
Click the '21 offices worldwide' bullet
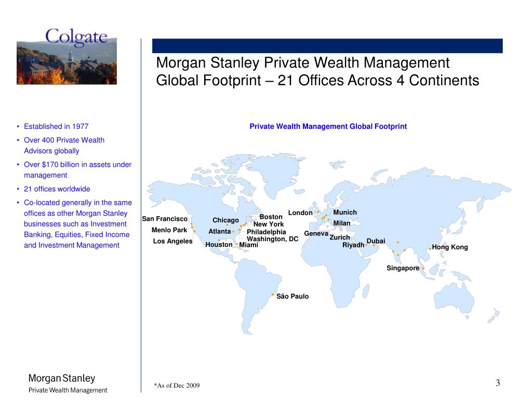57,189
